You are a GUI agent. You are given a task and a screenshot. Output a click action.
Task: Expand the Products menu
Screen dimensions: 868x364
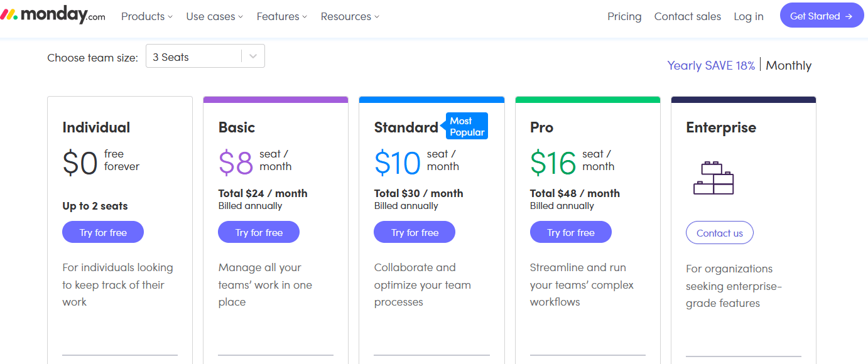coord(146,16)
